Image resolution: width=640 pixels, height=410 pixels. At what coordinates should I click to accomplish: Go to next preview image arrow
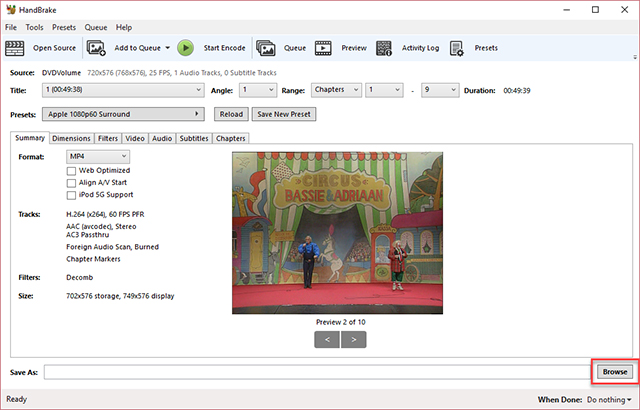tap(354, 339)
